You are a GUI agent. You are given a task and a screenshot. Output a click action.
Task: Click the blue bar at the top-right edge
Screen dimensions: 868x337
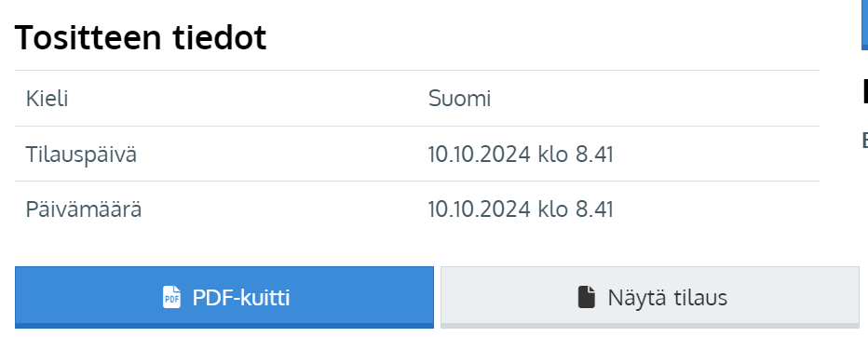point(864,25)
